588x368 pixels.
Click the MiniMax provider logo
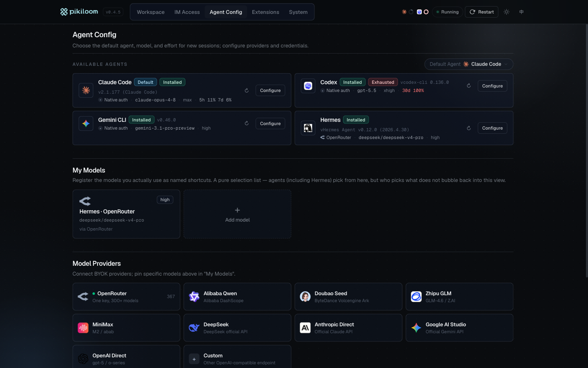point(83,328)
